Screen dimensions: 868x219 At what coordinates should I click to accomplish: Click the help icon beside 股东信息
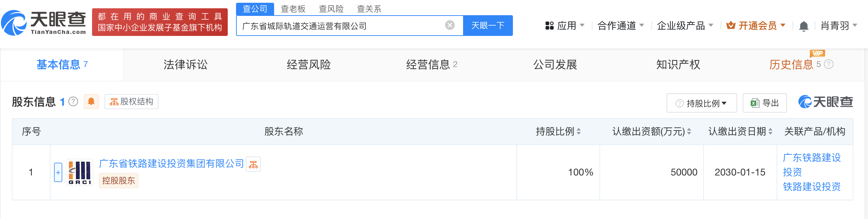[x=73, y=102]
